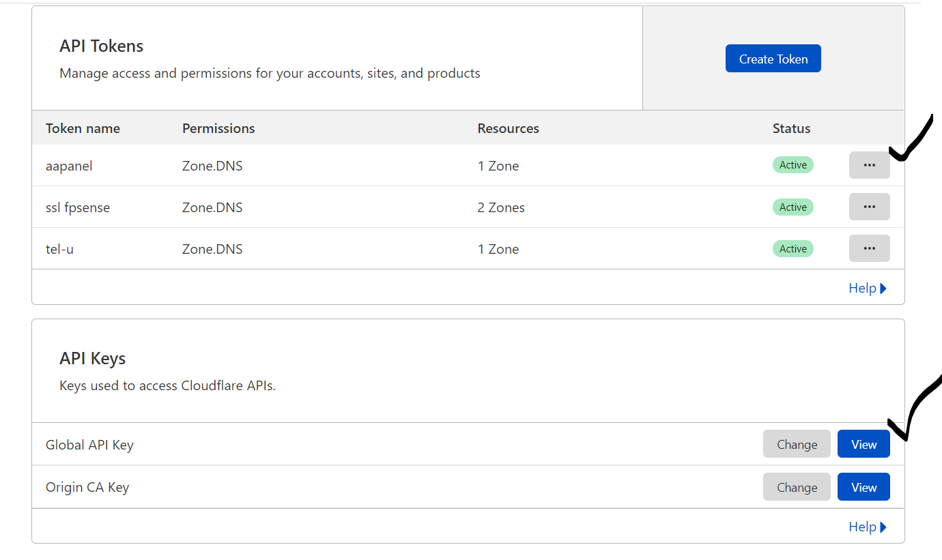View the Origin CA Key

(x=863, y=487)
